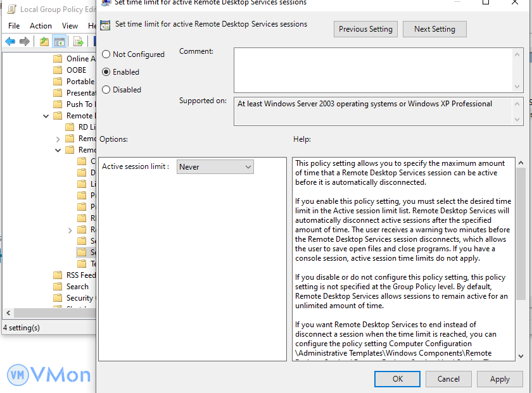Open the Active session limit dropdown
The height and width of the screenshot is (393, 532).
tap(215, 167)
